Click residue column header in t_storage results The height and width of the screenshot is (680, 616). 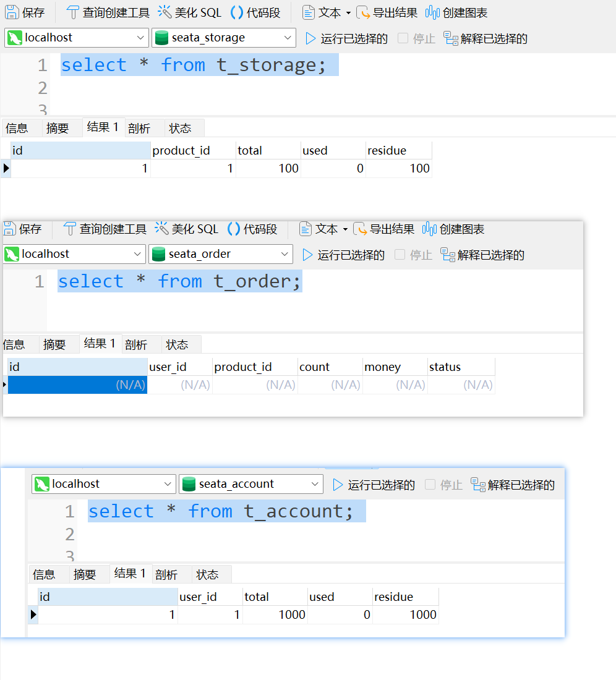[x=399, y=150]
